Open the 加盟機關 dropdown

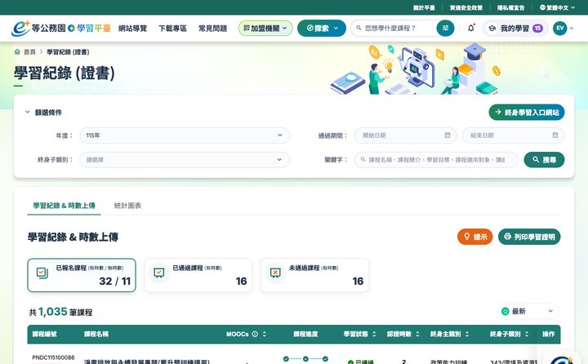click(265, 28)
